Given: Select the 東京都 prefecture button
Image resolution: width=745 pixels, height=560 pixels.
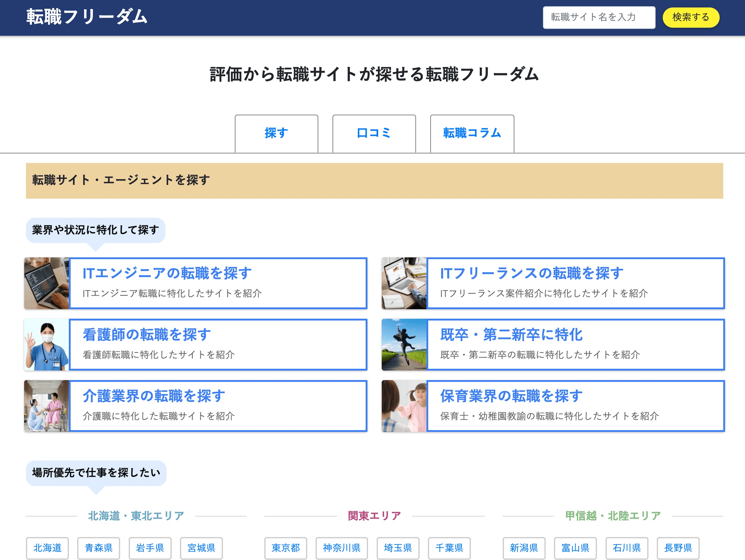Looking at the screenshot, I should coord(285,547).
